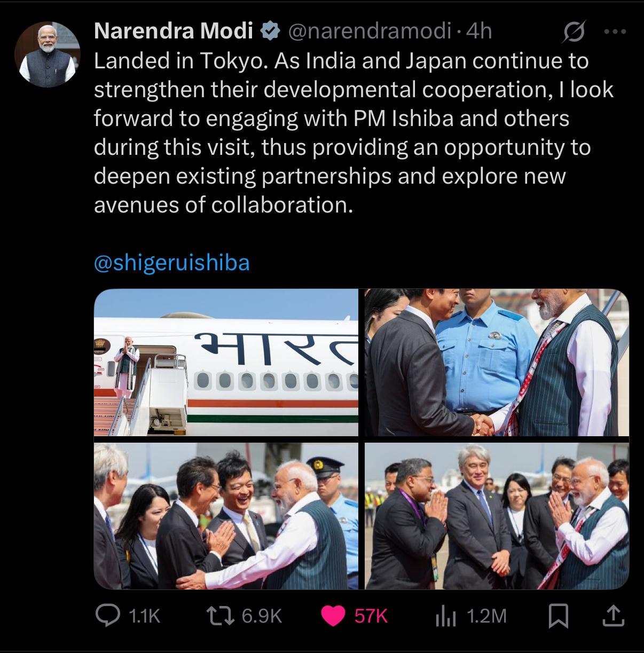Click the 57K likes count
Viewport: 644px width, 653px height.
[x=371, y=616]
